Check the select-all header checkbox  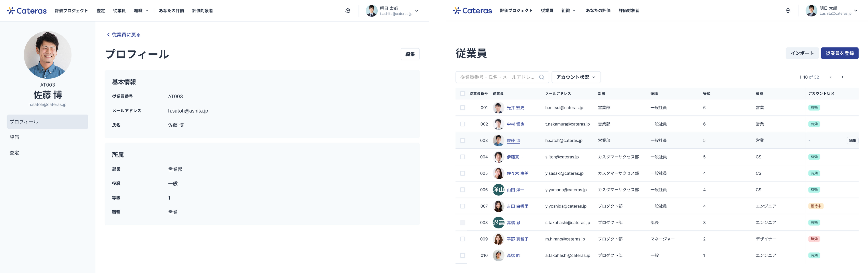pyautogui.click(x=462, y=93)
